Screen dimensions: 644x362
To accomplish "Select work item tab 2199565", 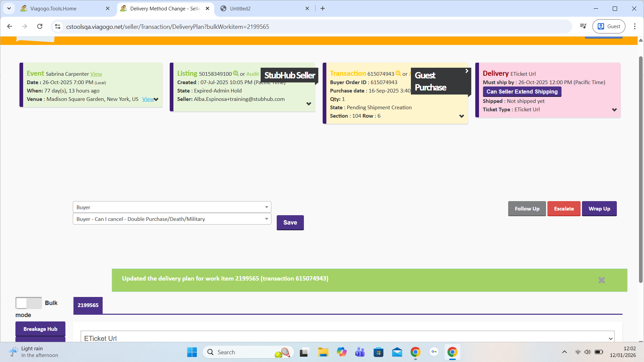I will (88, 305).
